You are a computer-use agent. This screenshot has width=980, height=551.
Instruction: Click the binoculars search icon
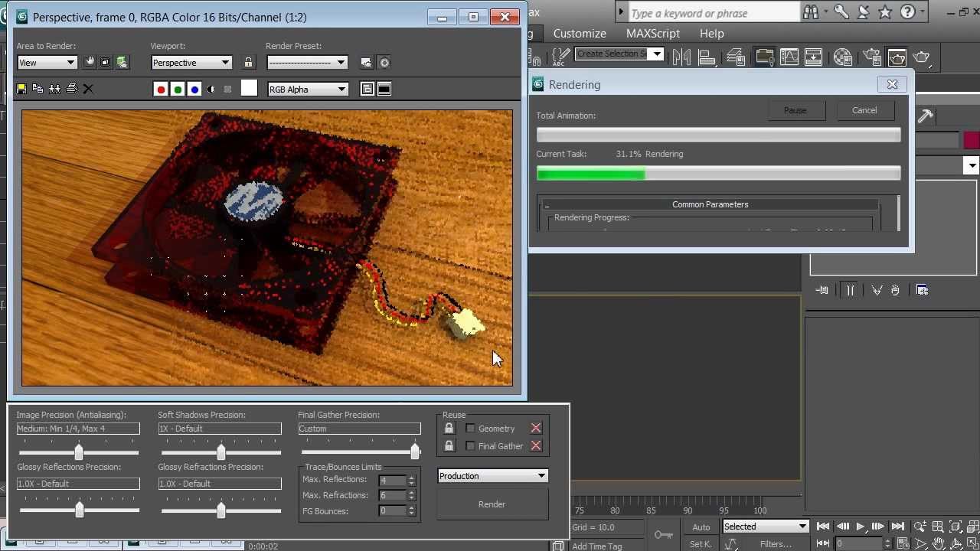point(812,12)
